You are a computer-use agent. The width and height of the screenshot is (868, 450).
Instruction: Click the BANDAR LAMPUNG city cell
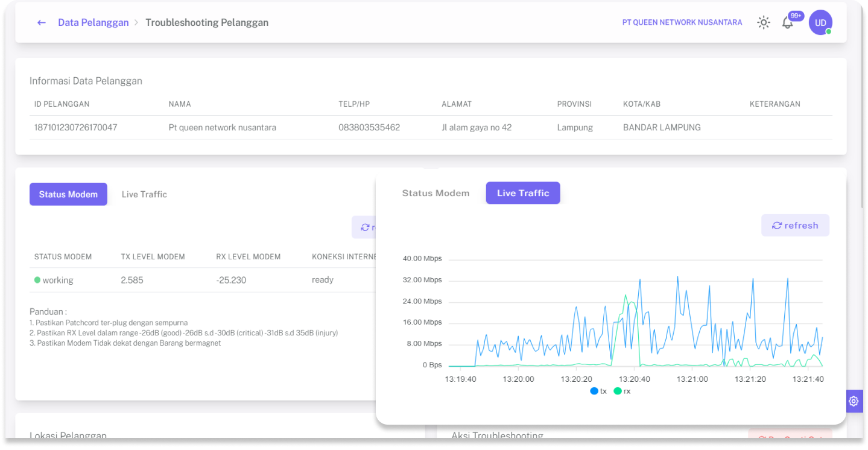662,128
